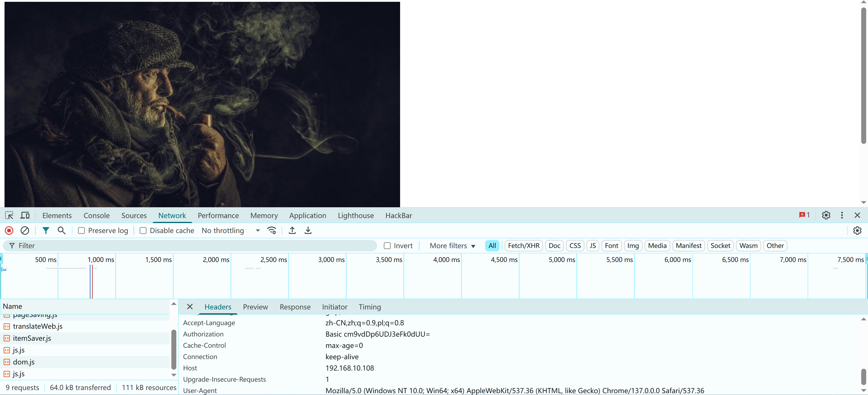Stop recording network log
This screenshot has height=395, width=868.
coord(9,230)
